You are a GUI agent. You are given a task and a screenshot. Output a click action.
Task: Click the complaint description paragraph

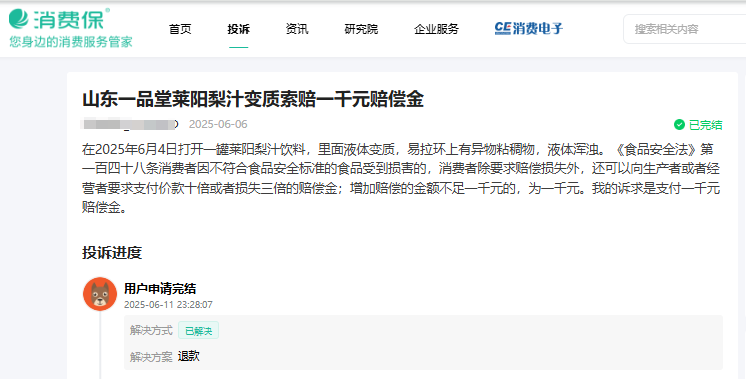(401, 179)
